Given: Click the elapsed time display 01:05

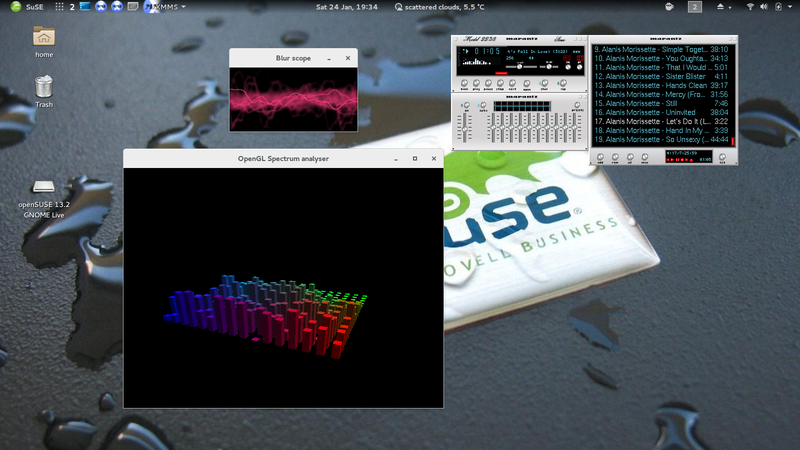Looking at the screenshot, I should click(487, 51).
